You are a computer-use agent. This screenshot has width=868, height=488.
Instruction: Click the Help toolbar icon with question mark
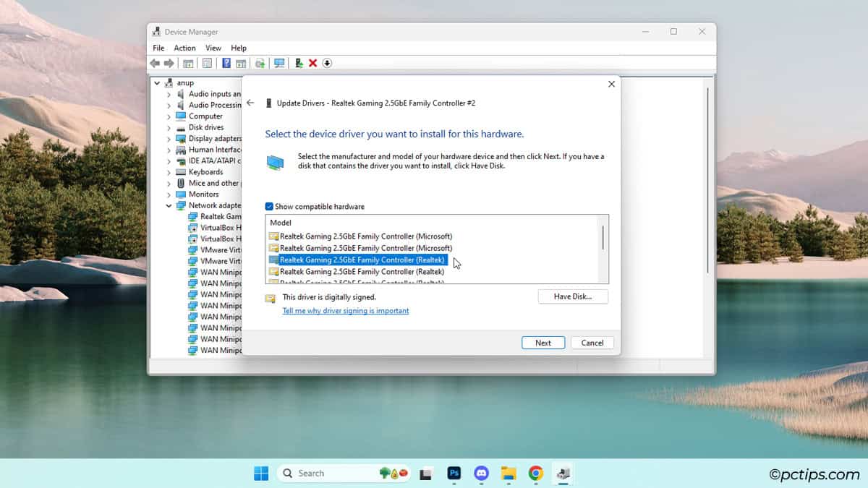(x=226, y=64)
